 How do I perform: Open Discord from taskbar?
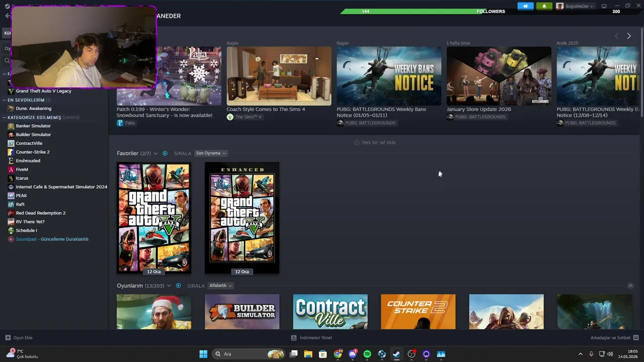[353, 354]
